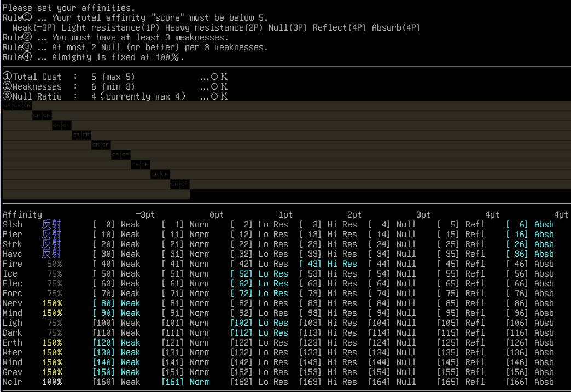Choose [123] Hi Res for Erth
This screenshot has height=392, width=571.
coord(328,342)
